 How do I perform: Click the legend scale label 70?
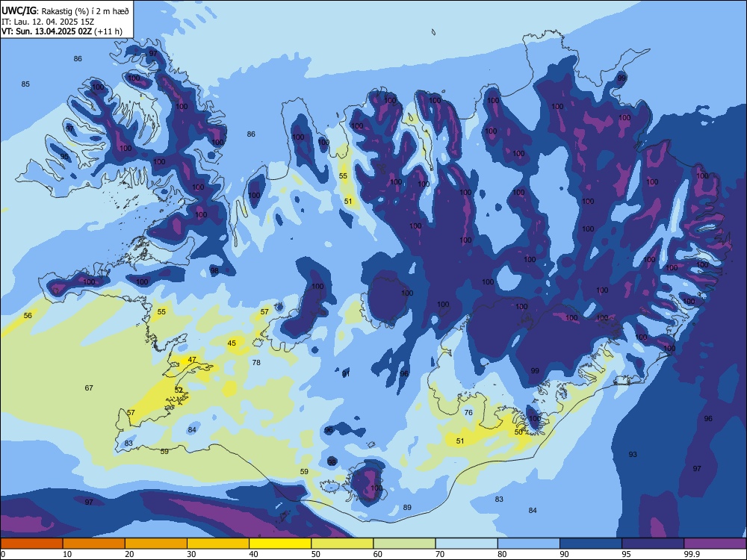point(440,554)
